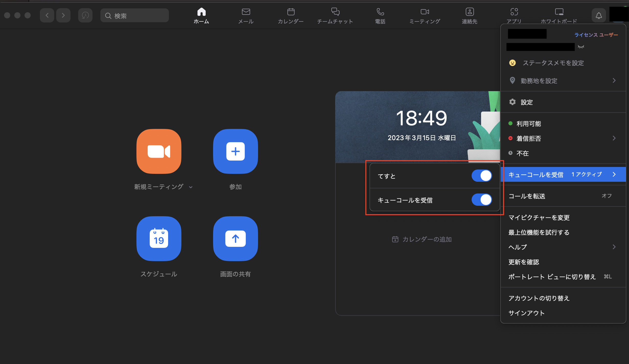The image size is (629, 364).
Task: Open 勤務地を設定 submenu
Action: point(563,81)
